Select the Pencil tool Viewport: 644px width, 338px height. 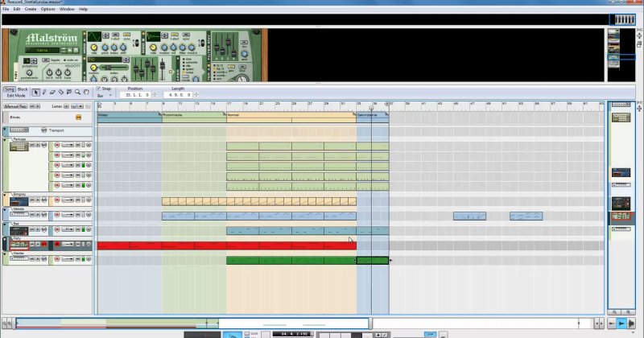pyautogui.click(x=44, y=92)
